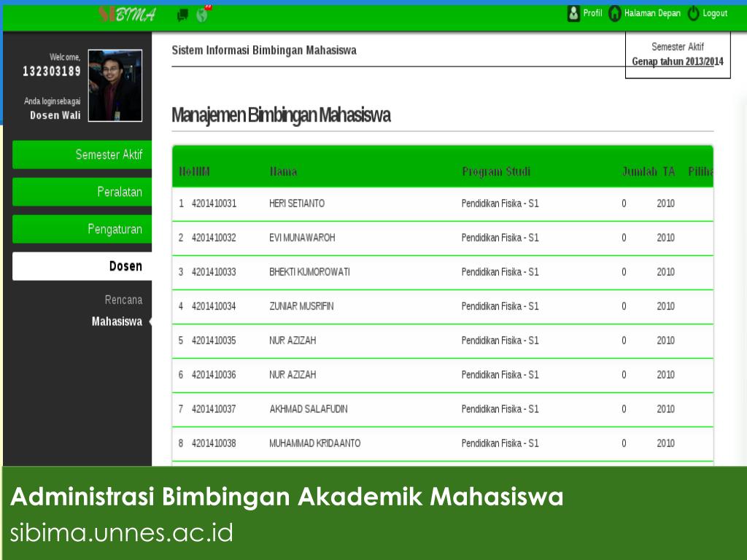Viewport: 747px width, 560px height.
Task: Click the Genap tahun 2013/2014 link
Action: point(677,63)
